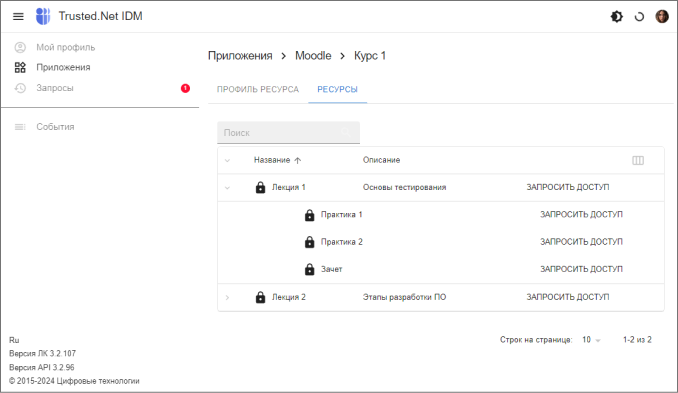Click the Запросы history icon
Screen dimensions: 678x393
coord(20,88)
